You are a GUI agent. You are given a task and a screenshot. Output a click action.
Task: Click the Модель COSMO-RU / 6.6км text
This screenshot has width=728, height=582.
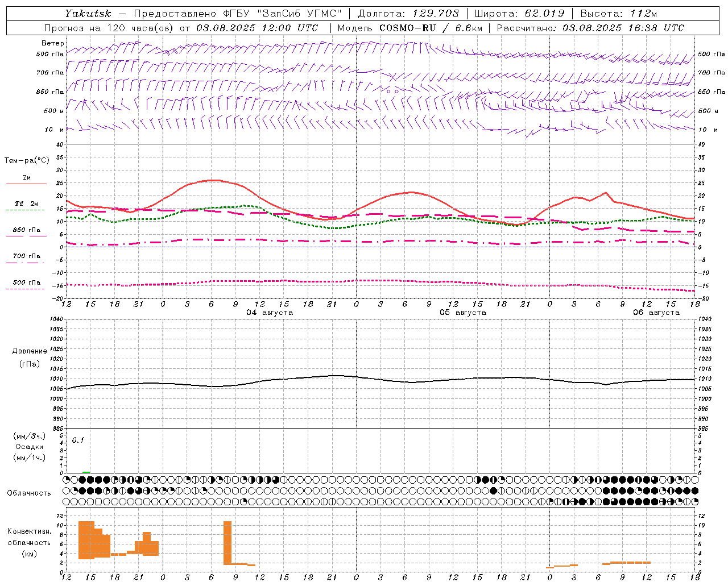click(409, 28)
